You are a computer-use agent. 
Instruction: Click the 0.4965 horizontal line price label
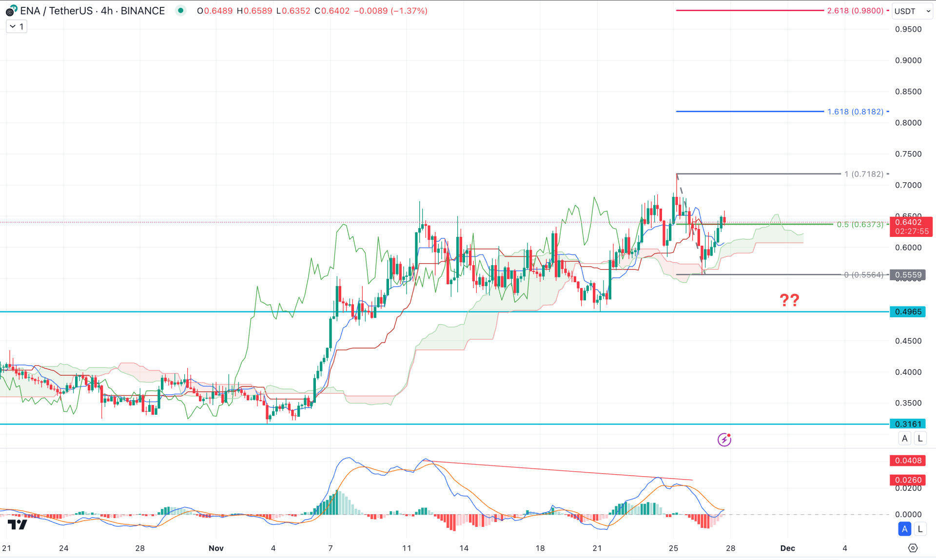pos(908,312)
